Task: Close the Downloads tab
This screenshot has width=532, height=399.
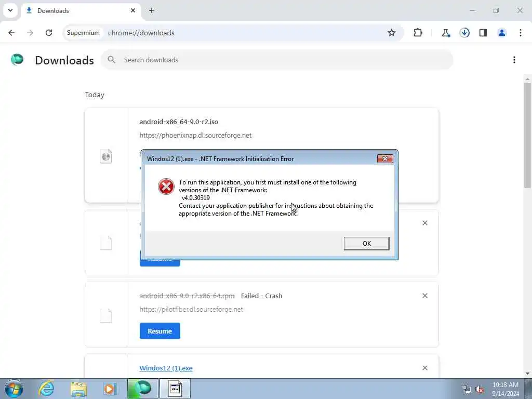Action: coord(133,10)
